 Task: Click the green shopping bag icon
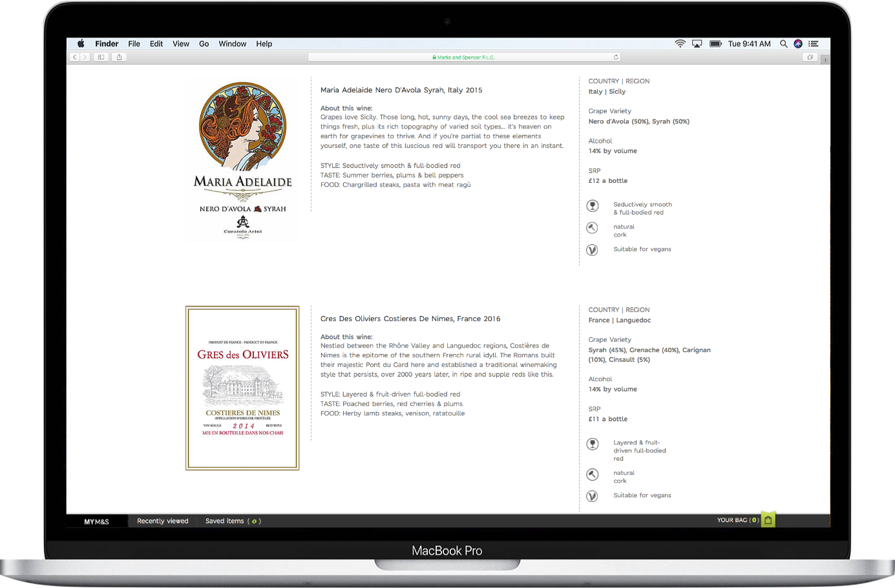click(x=768, y=520)
